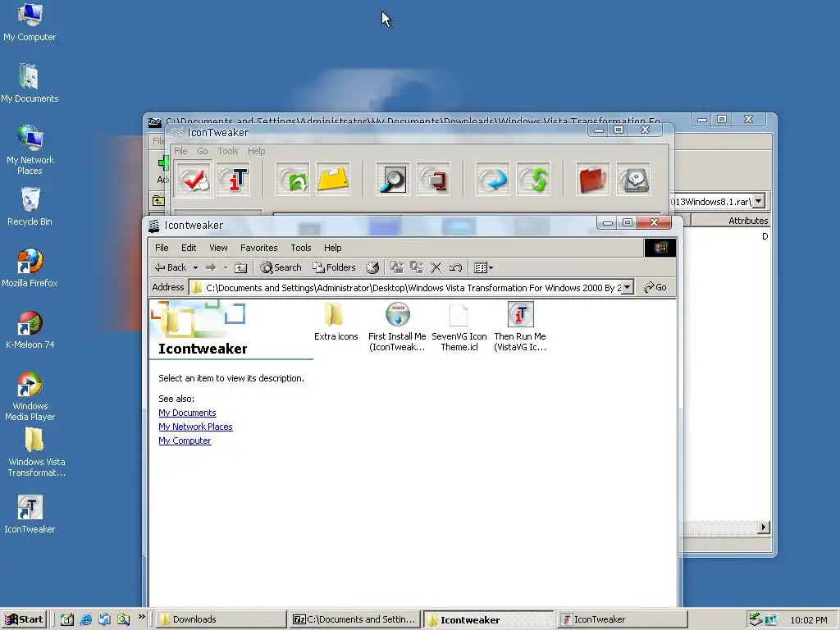Switch to the 7-Zip taskbar button
The height and width of the screenshot is (630, 840).
tap(354, 619)
